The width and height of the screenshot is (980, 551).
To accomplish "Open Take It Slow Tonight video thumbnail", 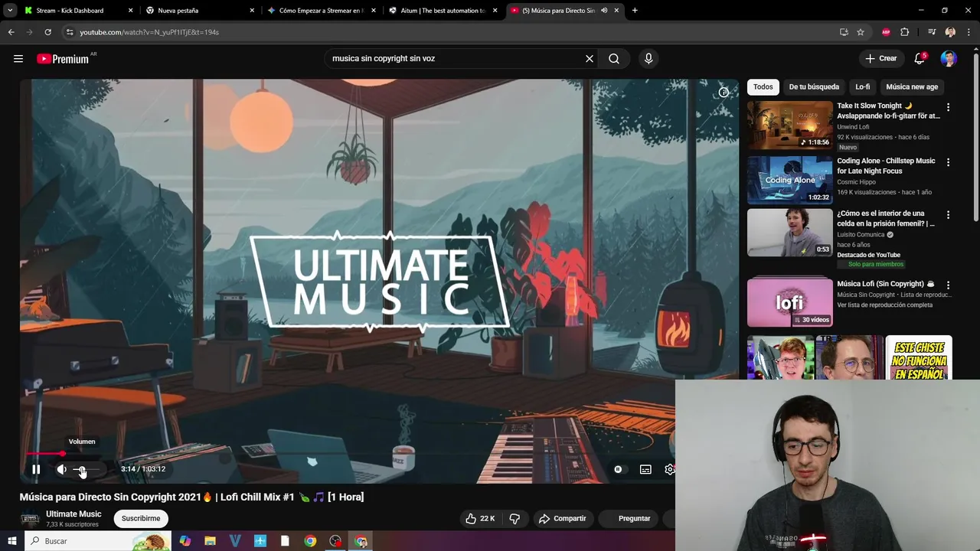I will pyautogui.click(x=789, y=125).
